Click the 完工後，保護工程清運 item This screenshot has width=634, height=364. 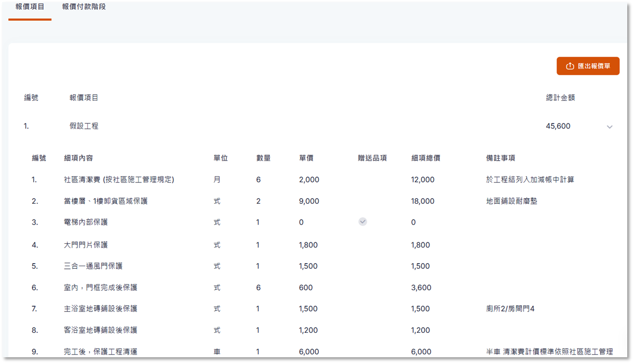[x=100, y=352]
